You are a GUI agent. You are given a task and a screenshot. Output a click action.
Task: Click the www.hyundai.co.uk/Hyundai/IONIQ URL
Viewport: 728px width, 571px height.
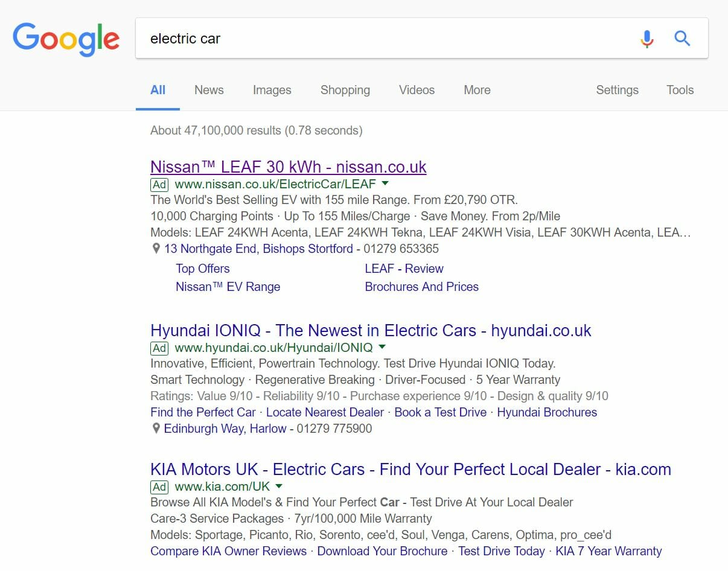[x=273, y=348]
